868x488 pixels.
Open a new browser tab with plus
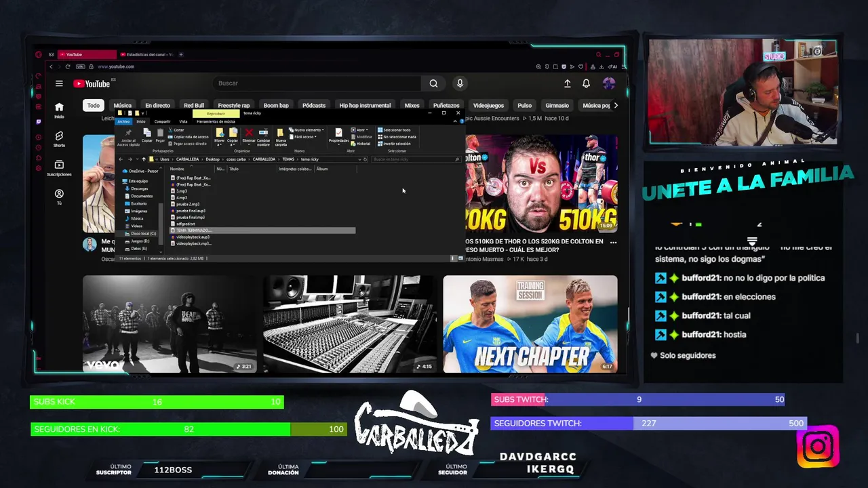[181, 54]
